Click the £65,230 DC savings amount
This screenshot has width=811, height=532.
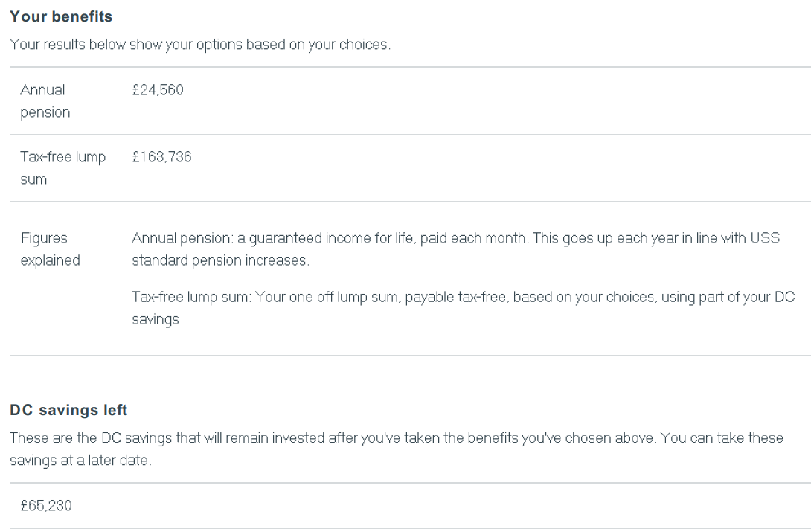point(46,506)
